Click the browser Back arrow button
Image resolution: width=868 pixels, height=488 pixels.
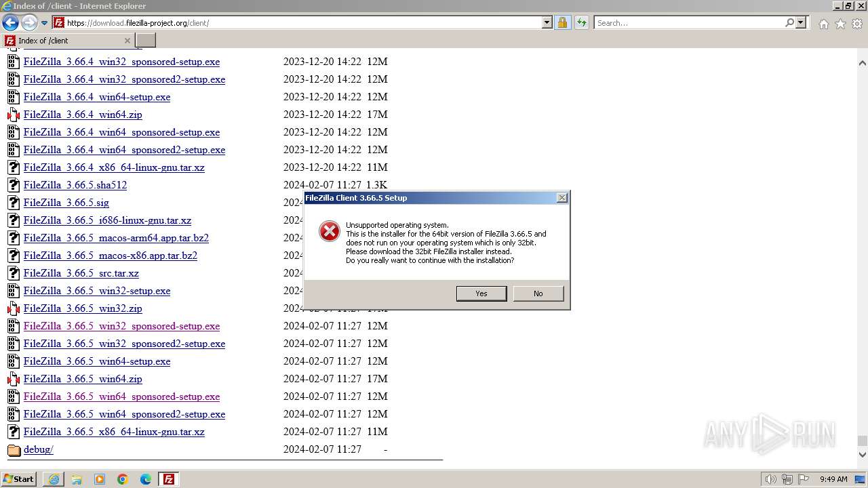10,22
